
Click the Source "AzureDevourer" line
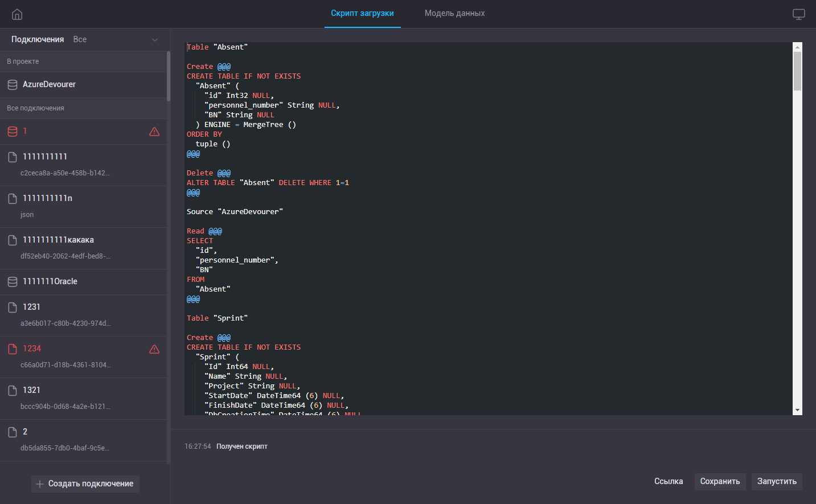(x=235, y=212)
